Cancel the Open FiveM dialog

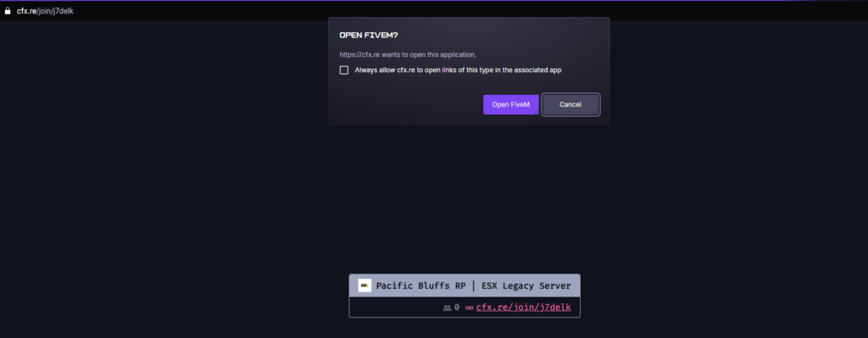pyautogui.click(x=570, y=104)
